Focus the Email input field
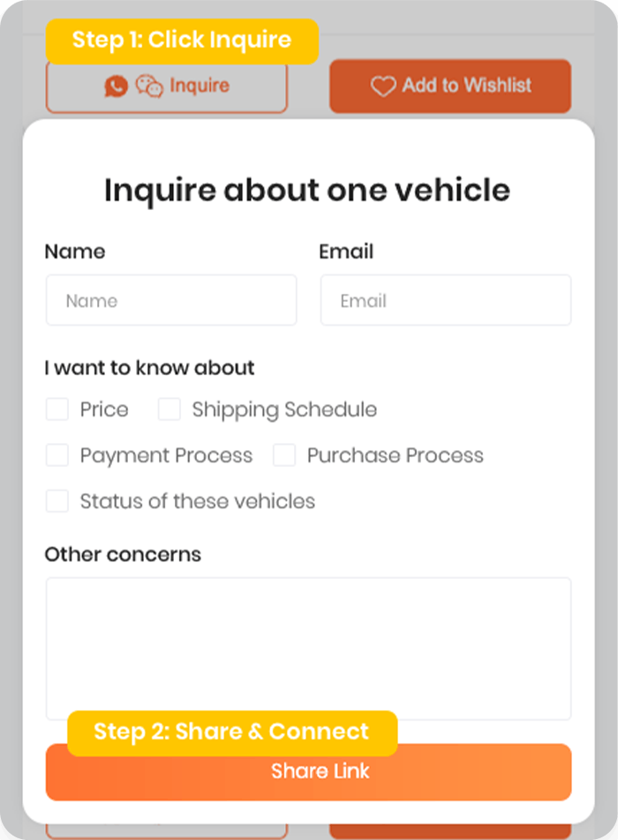Image resolution: width=618 pixels, height=840 pixels. pyautogui.click(x=445, y=301)
